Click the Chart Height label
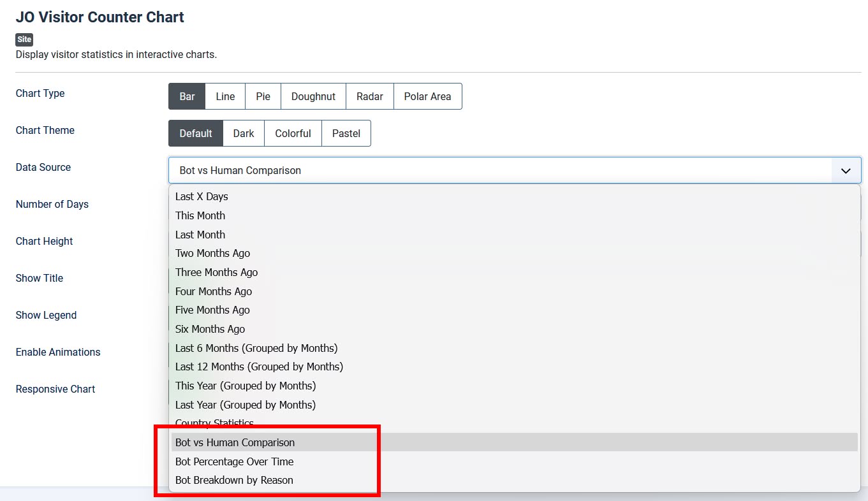This screenshot has width=868, height=501. tap(45, 241)
